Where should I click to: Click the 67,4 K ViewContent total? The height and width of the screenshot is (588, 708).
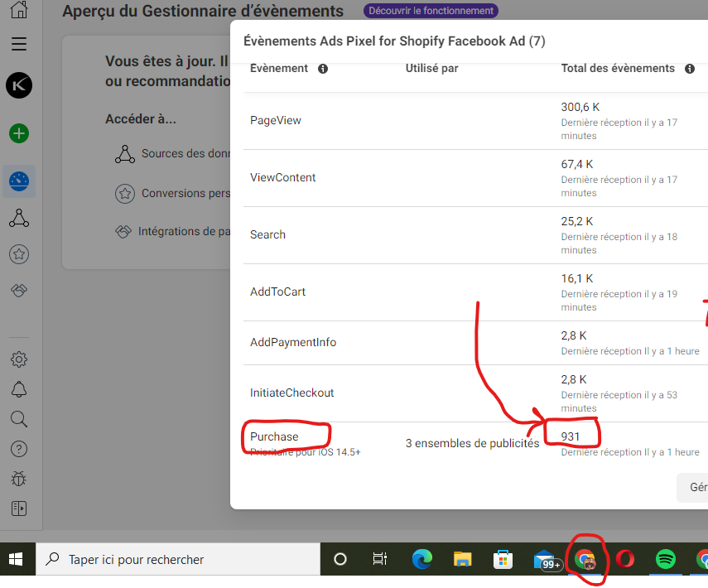pos(577,164)
